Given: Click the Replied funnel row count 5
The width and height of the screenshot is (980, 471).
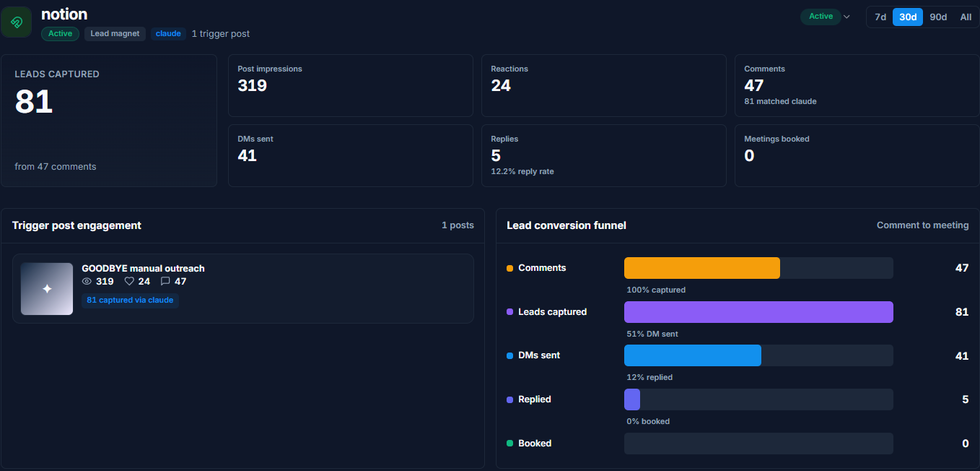Looking at the screenshot, I should tap(966, 399).
